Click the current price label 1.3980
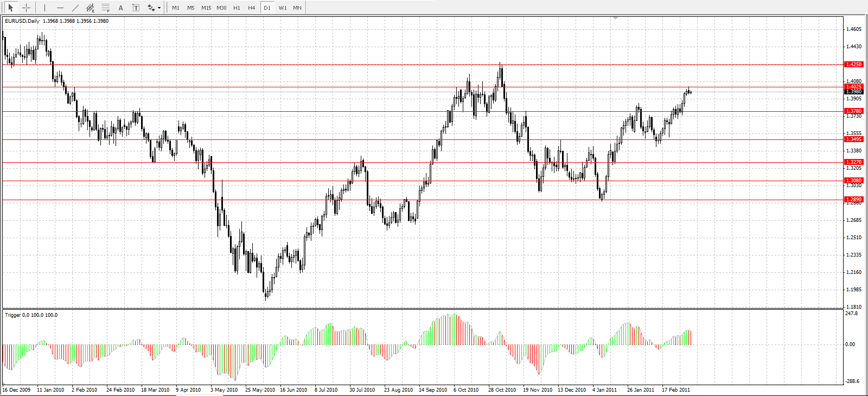 853,92
